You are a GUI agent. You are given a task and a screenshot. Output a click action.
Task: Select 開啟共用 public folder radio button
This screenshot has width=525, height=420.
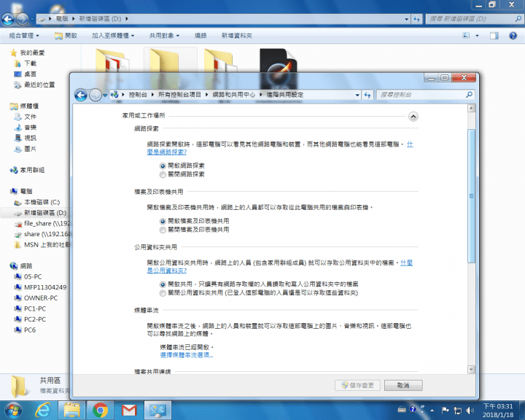(163, 284)
